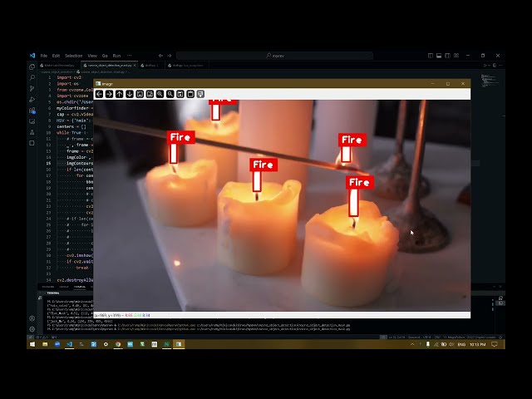
Task: Pan image down in image window toolbar
Action: click(130, 94)
